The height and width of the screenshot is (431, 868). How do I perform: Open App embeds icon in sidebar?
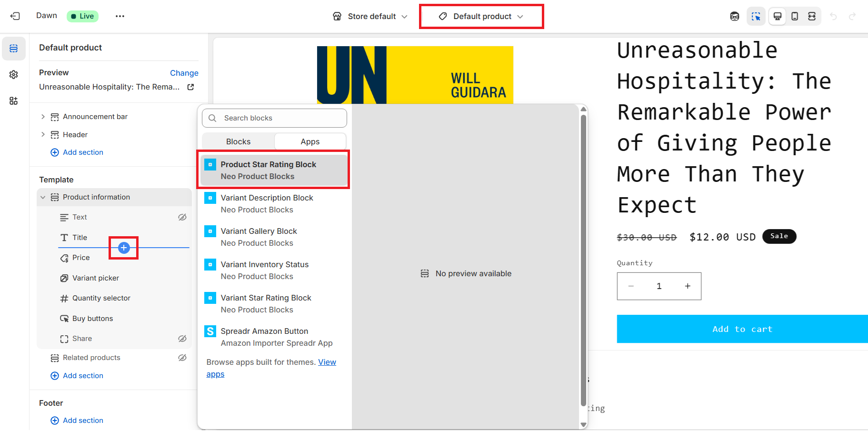[x=14, y=100]
